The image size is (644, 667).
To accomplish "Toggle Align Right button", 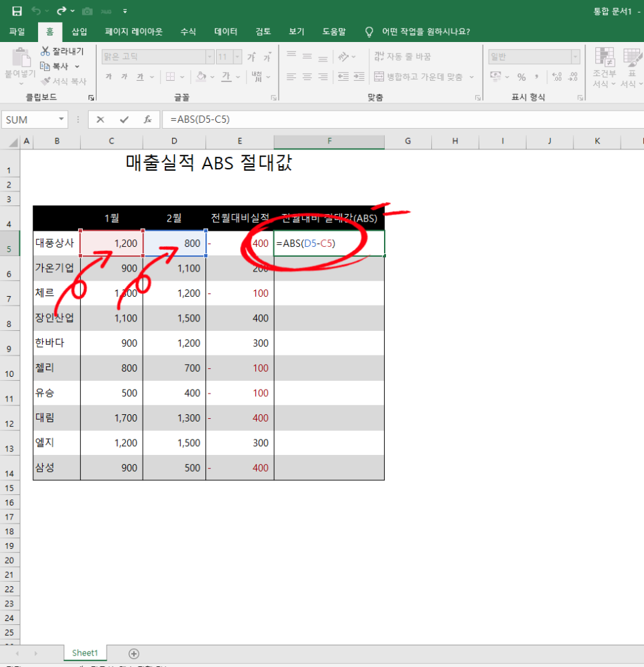I will pyautogui.click(x=323, y=77).
